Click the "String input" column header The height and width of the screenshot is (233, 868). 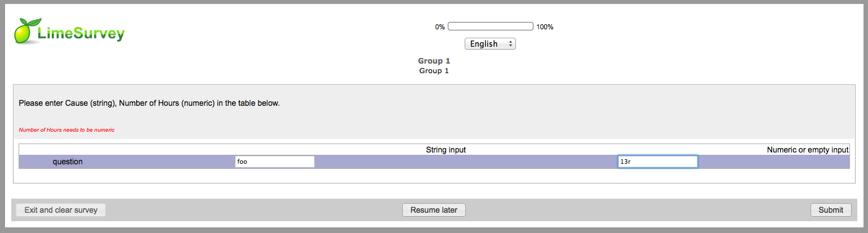[x=446, y=150]
